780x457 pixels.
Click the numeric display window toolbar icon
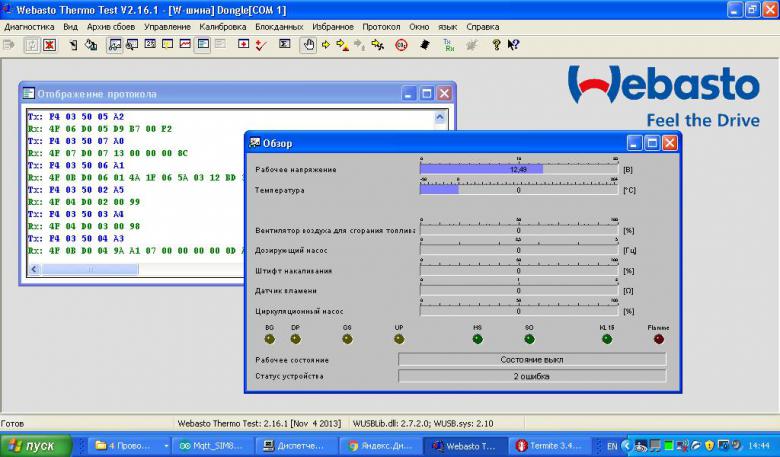[150, 44]
